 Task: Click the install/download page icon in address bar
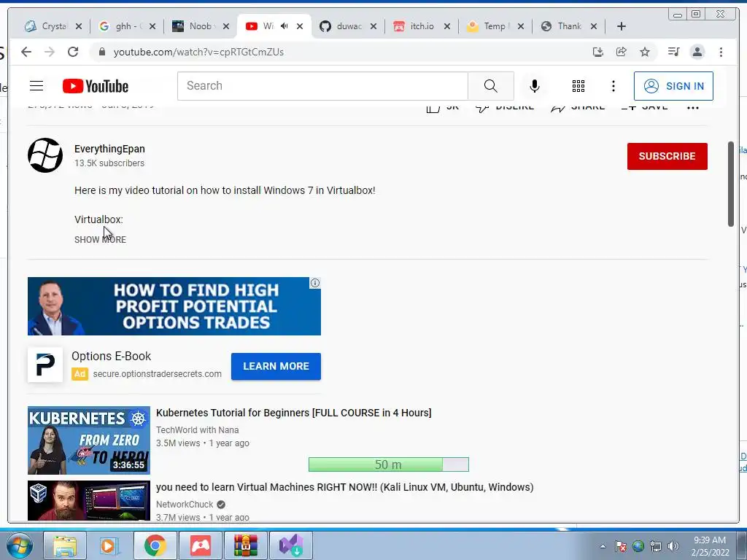[x=598, y=52]
